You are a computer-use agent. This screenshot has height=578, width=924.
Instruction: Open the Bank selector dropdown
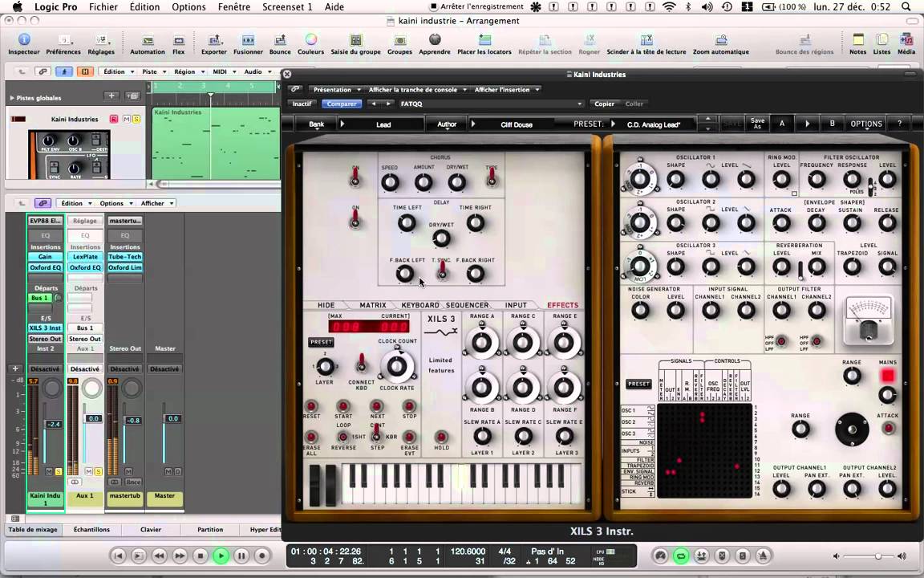coord(317,124)
